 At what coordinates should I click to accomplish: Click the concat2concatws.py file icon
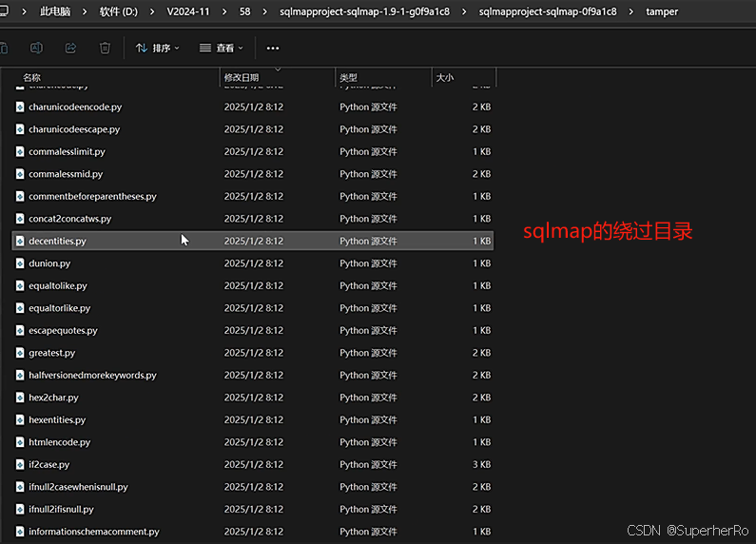(20, 219)
